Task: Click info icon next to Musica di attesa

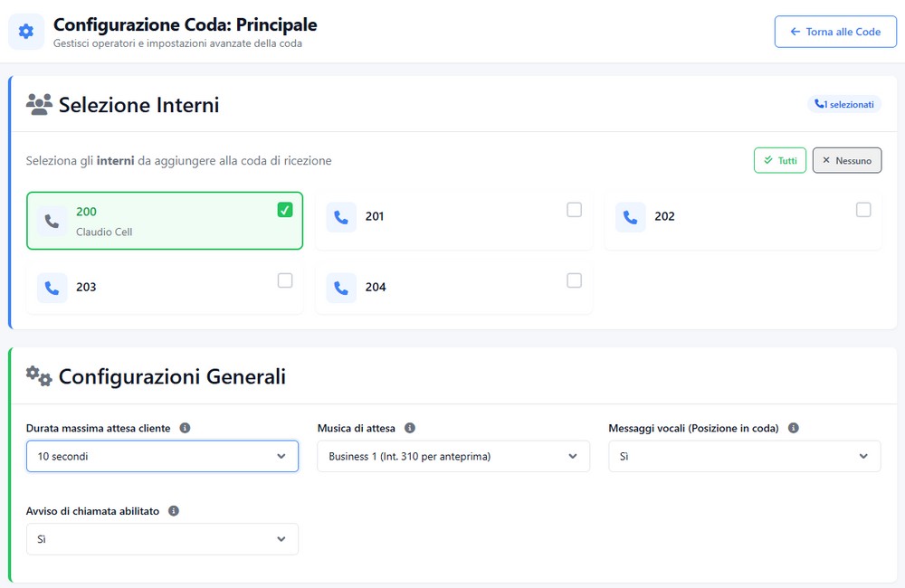Action: coord(410,428)
